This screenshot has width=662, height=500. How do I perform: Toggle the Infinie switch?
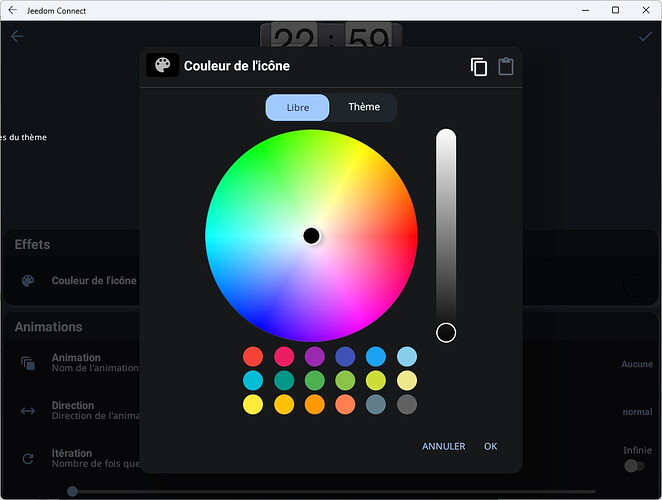634,465
